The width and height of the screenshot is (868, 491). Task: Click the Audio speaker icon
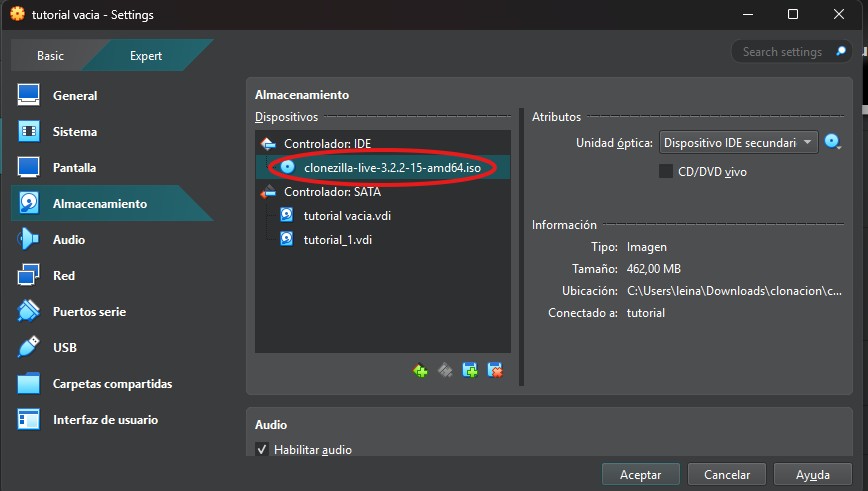point(28,239)
